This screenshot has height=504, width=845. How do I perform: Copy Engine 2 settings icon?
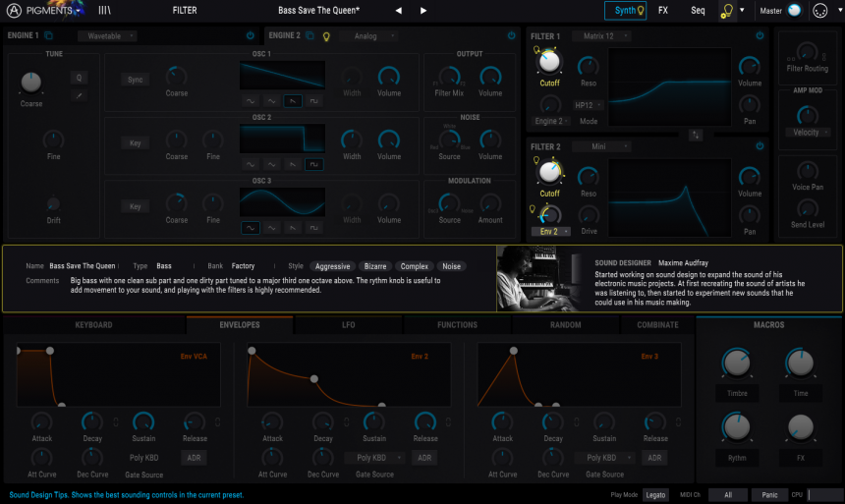coord(310,35)
